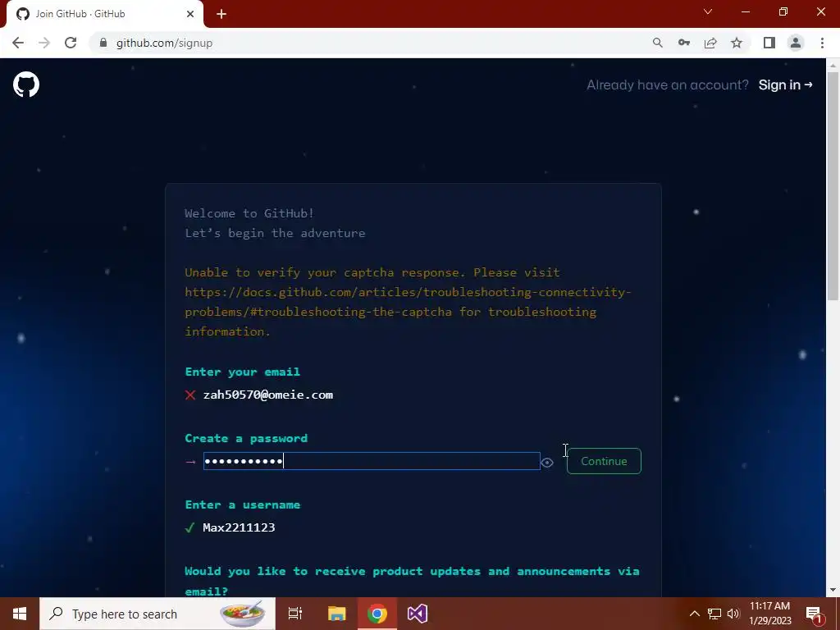Click the page vertical scrollbar
The height and width of the screenshot is (630, 840).
coord(833,186)
